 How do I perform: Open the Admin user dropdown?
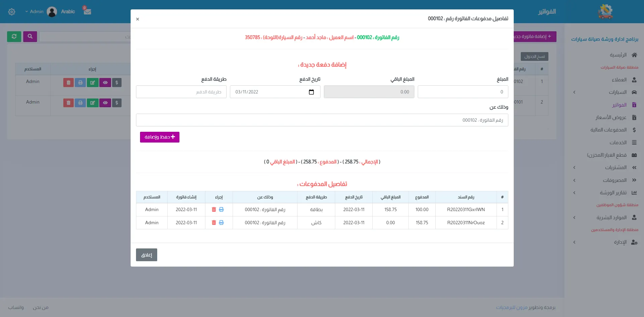pos(35,12)
